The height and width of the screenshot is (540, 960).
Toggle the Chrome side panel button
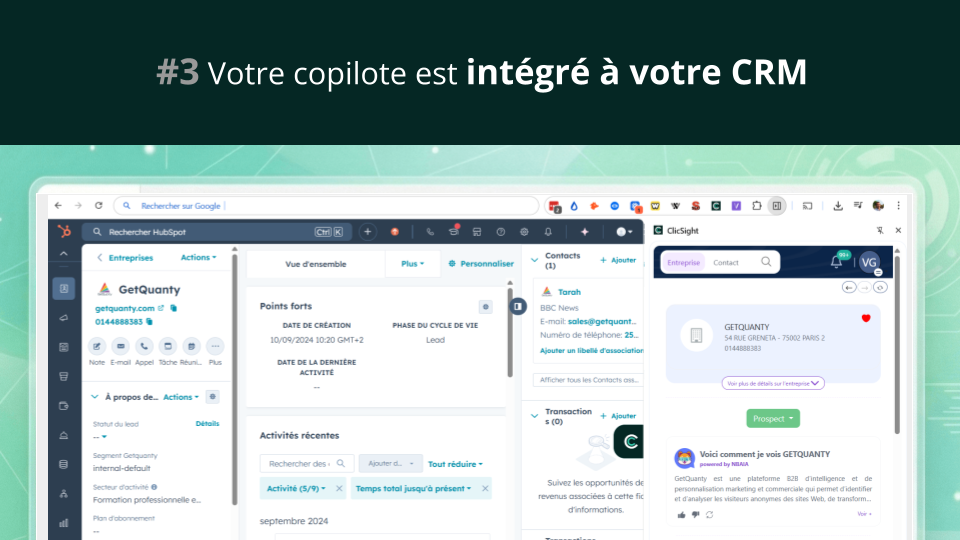(777, 206)
